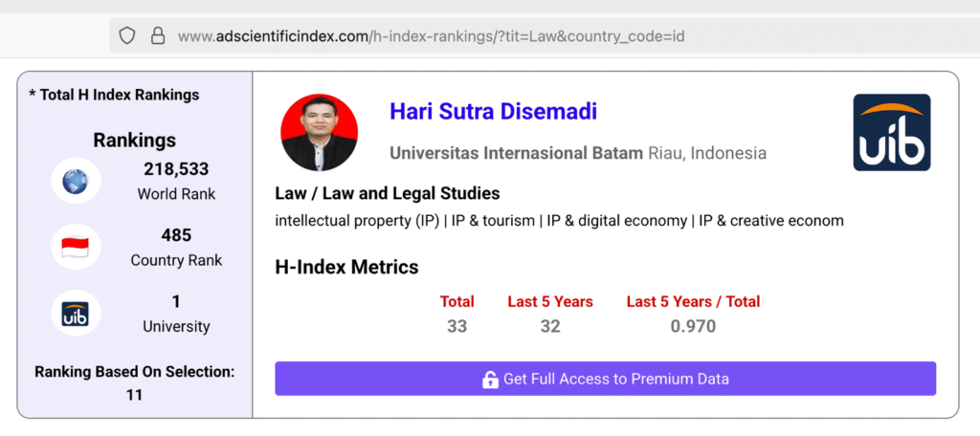The width and height of the screenshot is (980, 436).
Task: Click the Total H-index value 33
Action: point(457,326)
